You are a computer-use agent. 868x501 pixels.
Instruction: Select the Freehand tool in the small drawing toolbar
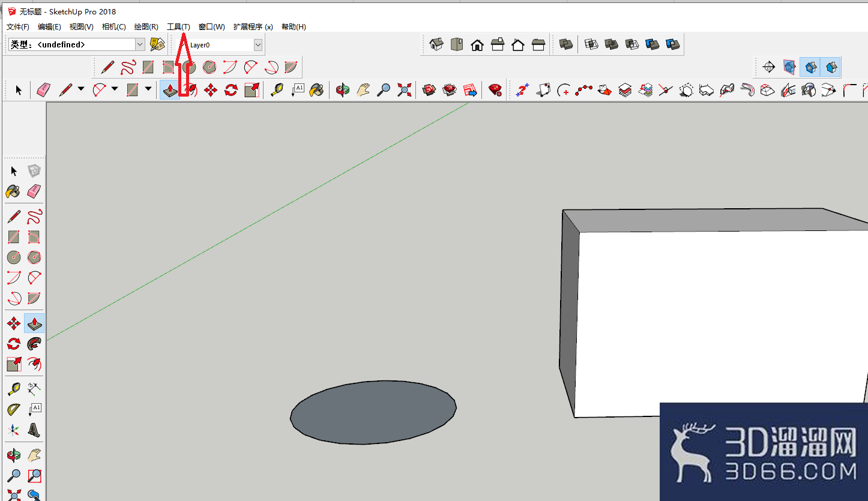pos(128,67)
